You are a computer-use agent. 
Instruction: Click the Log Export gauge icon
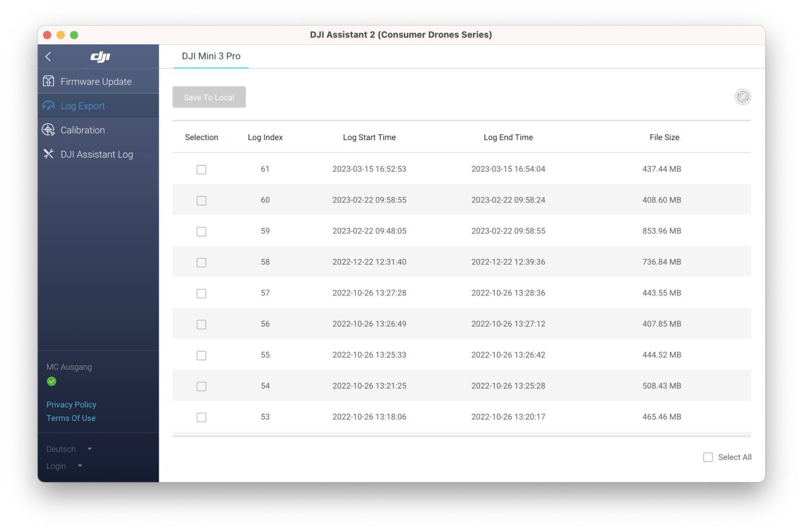[49, 106]
